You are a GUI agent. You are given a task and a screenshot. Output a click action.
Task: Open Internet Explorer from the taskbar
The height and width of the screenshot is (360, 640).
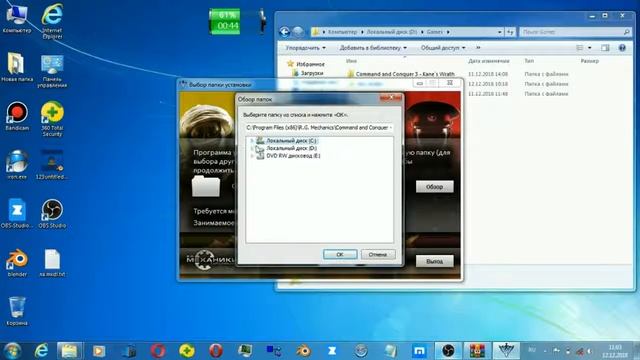41,350
